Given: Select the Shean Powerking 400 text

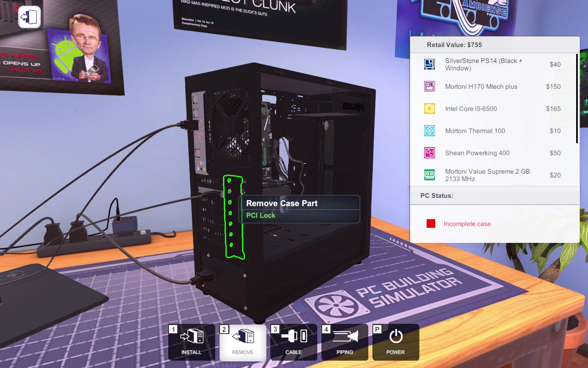Looking at the screenshot, I should tap(477, 153).
